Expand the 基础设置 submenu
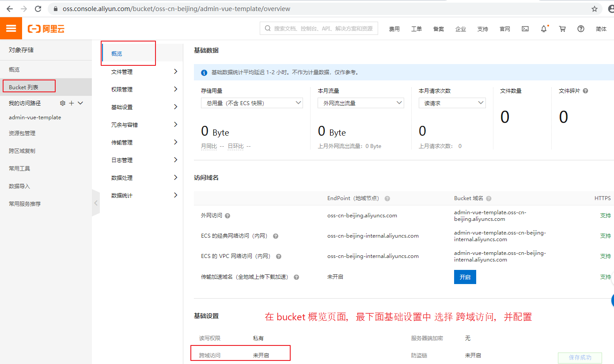 [x=175, y=107]
